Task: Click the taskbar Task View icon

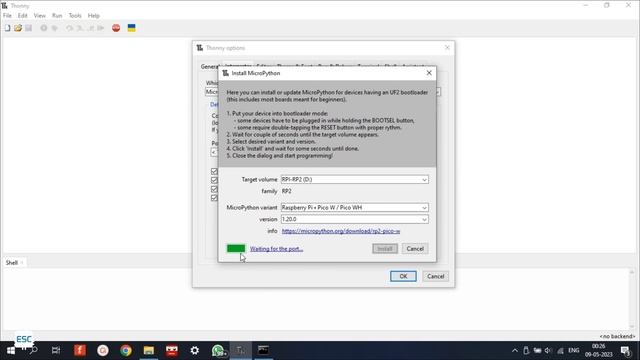Action: [x=56, y=351]
